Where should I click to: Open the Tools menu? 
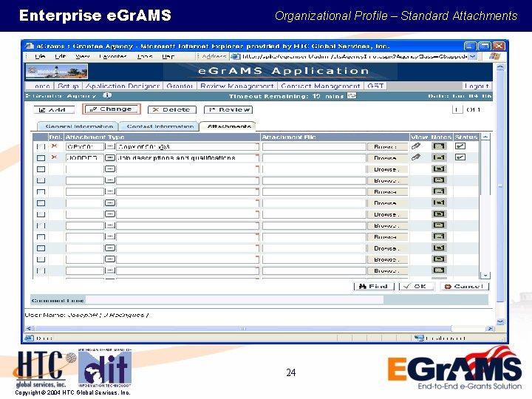coord(145,56)
